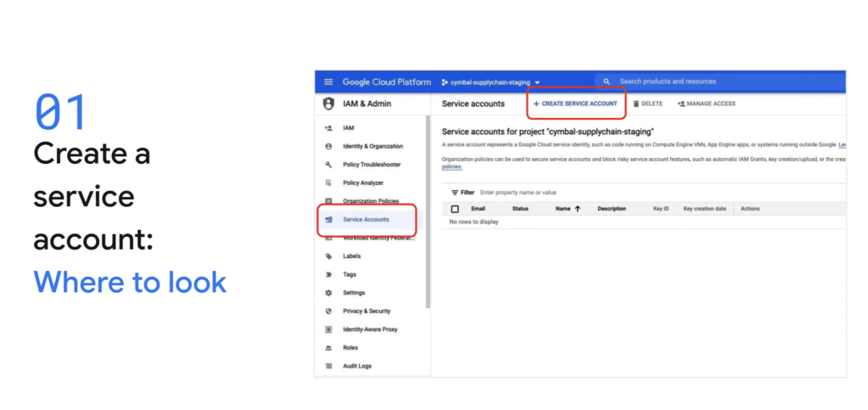Open Workload Identity Federation item

(x=378, y=239)
